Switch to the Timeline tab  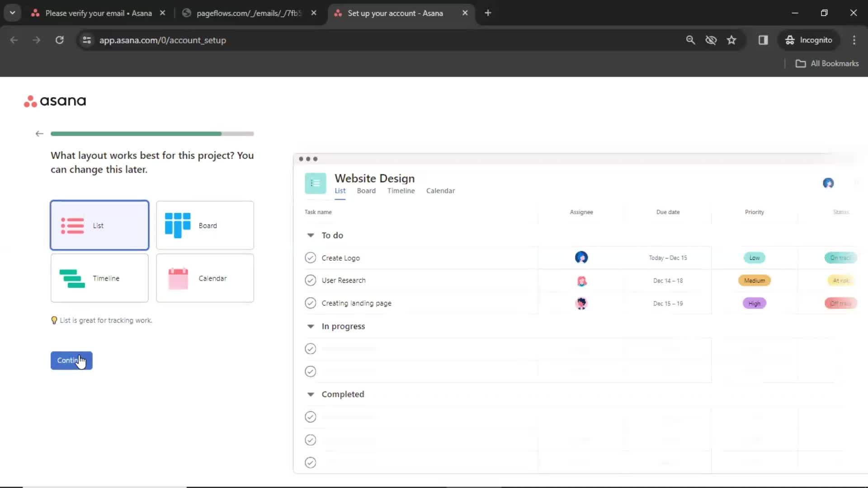pos(401,191)
